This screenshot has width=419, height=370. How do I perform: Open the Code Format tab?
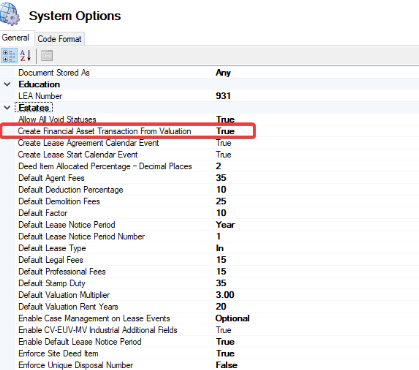point(59,39)
